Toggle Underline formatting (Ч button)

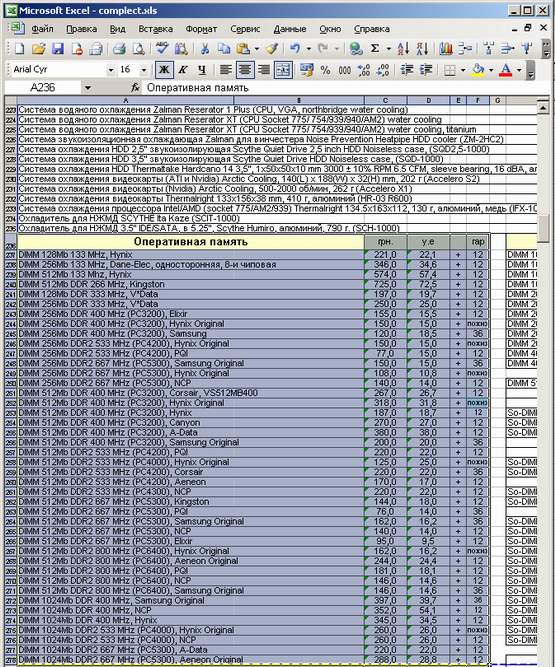point(202,70)
